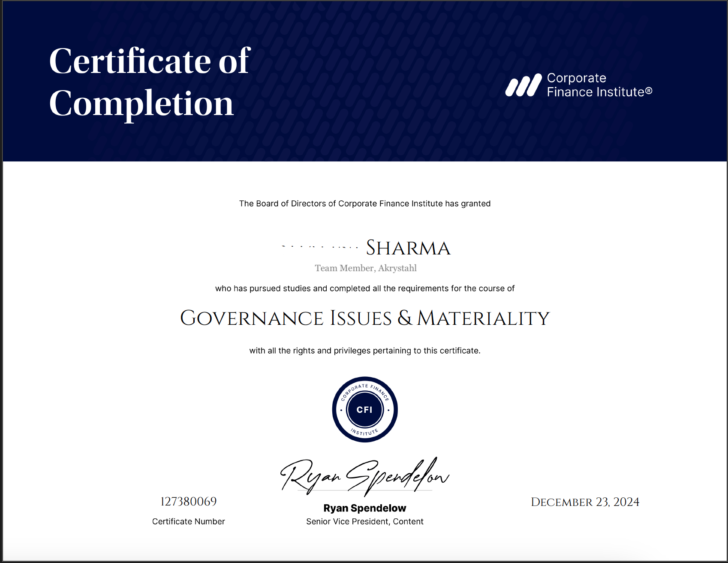This screenshot has height=563, width=728.
Task: Select the Ryan Spendelow printed name
Action: (364, 508)
